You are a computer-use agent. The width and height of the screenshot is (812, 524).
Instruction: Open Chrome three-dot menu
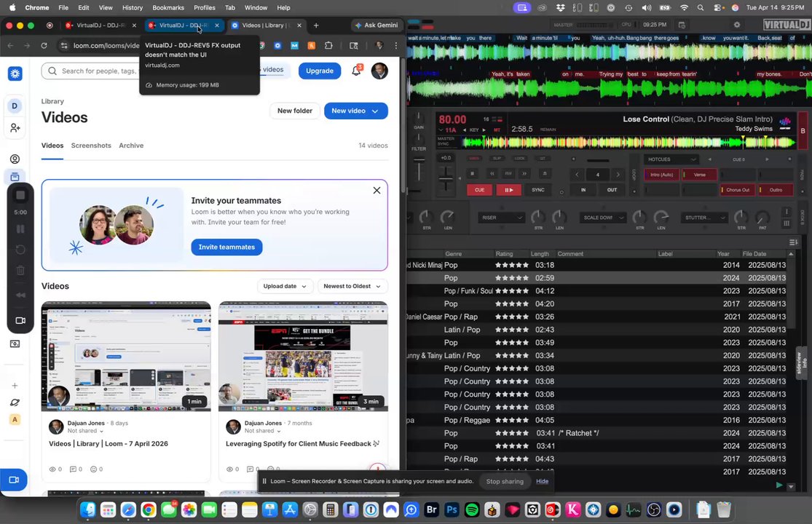coord(396,46)
